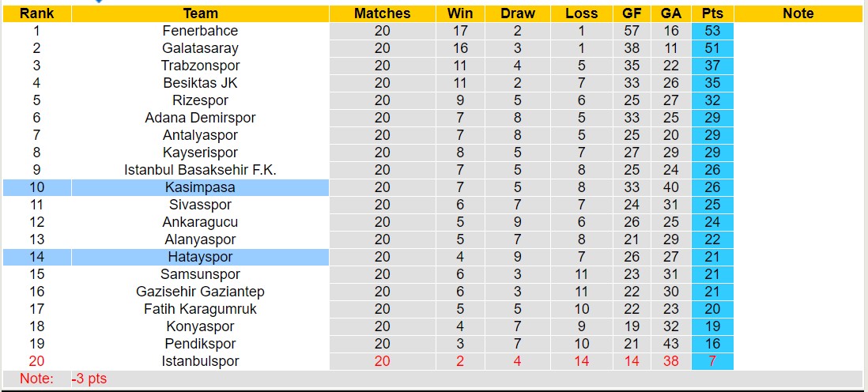Click the GA column header

671,13
